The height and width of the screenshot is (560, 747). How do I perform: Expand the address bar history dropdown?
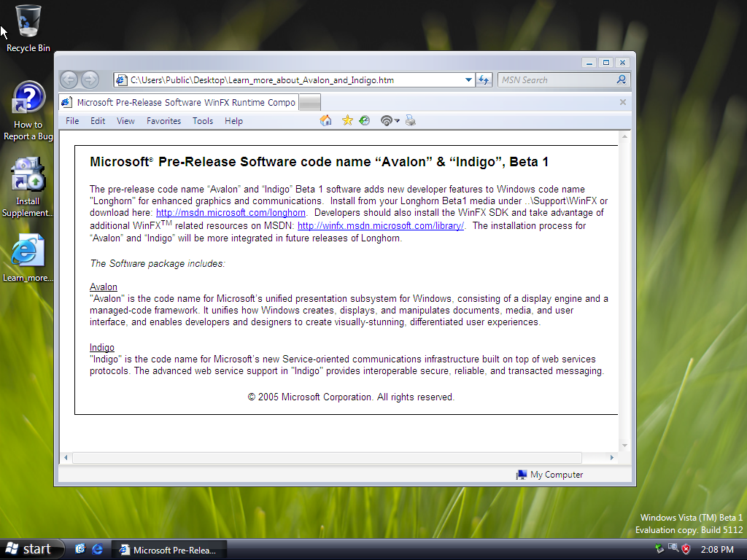tap(468, 80)
